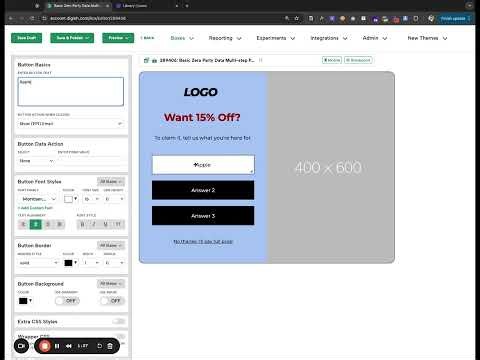Open the font color swatch picker
The image size is (480, 360).
(x=70, y=199)
